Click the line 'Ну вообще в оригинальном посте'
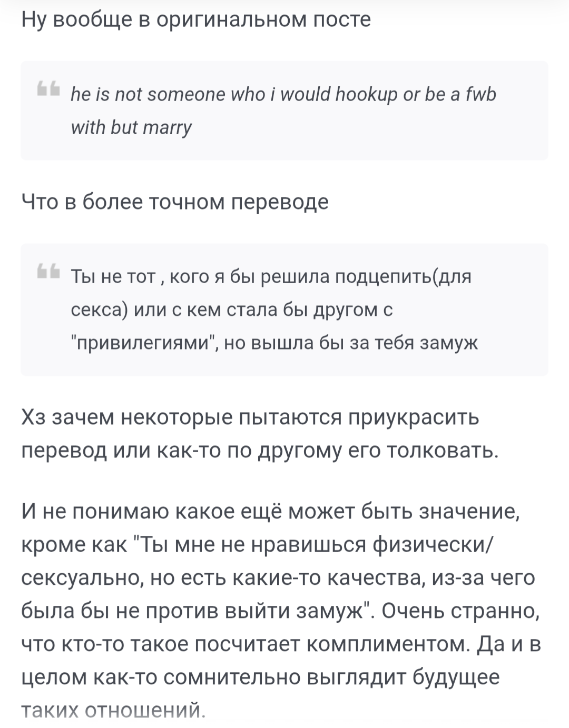This screenshot has height=728, width=569. pyautogui.click(x=197, y=19)
